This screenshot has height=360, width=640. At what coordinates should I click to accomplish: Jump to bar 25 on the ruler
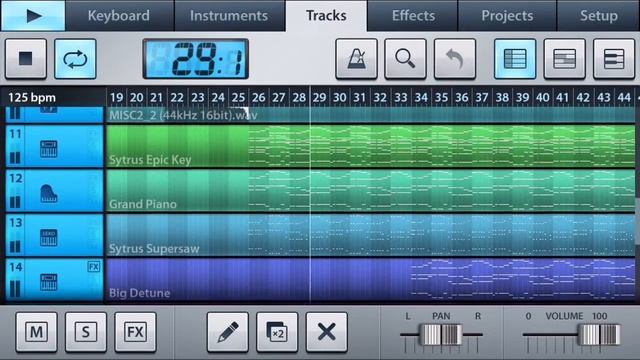(x=238, y=98)
